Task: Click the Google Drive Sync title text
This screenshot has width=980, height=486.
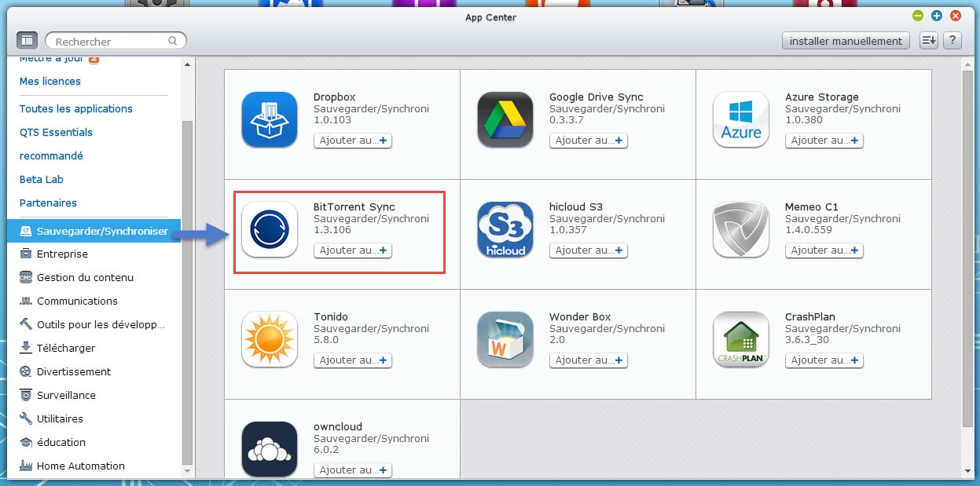Action: pyautogui.click(x=596, y=97)
